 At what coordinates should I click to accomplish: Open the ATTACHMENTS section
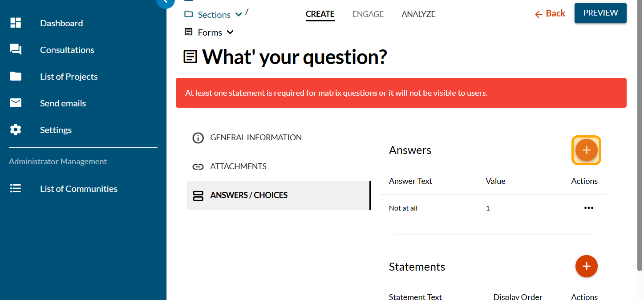(x=238, y=166)
